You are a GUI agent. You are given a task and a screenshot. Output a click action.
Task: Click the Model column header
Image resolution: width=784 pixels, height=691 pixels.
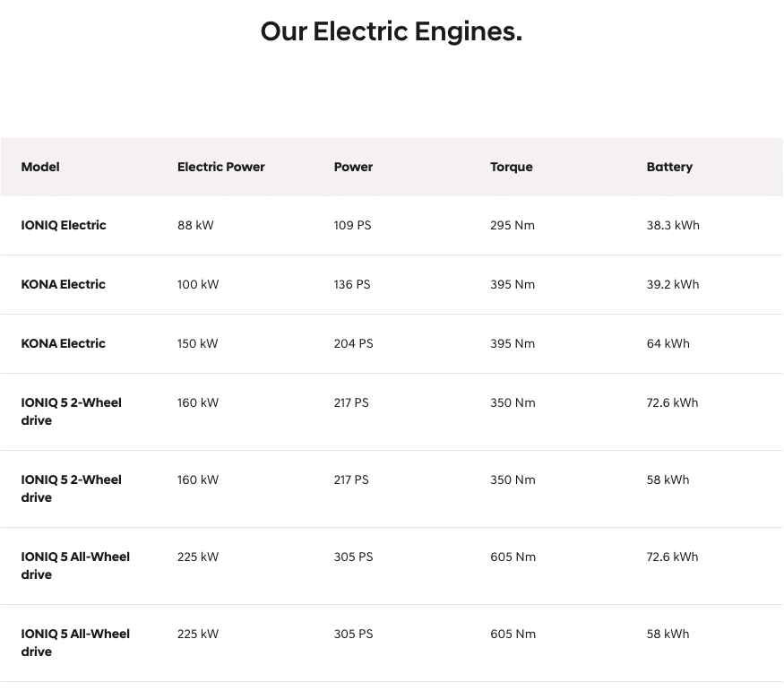point(40,167)
